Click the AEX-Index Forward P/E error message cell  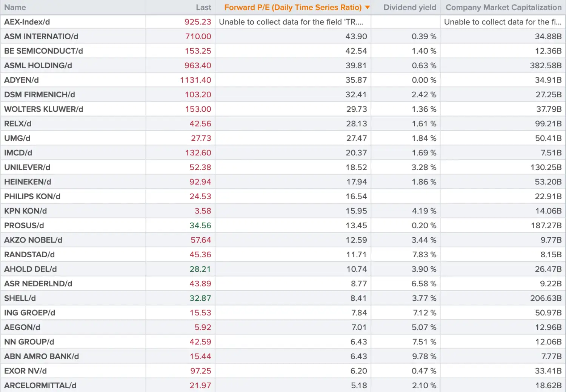point(293,22)
